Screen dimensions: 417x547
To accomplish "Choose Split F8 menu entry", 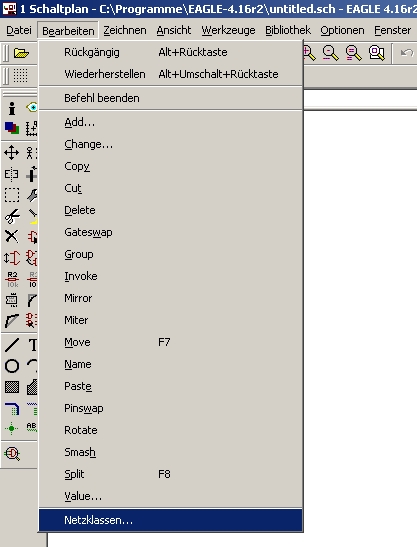I will click(171, 474).
